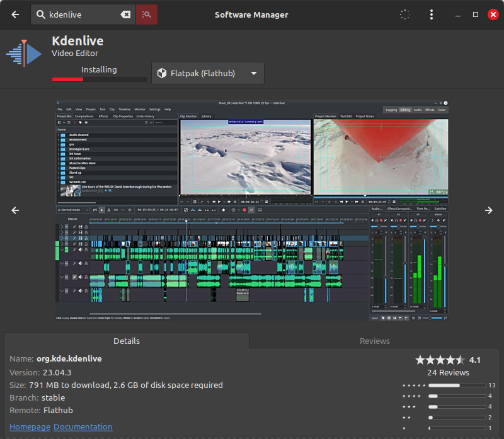Screen dimensions: 504x439
Task: Switch to the Reviews tab
Action: [374, 341]
